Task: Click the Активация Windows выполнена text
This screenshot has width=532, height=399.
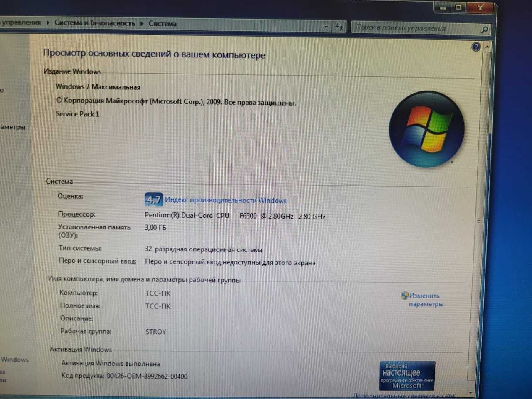Action: tap(111, 364)
